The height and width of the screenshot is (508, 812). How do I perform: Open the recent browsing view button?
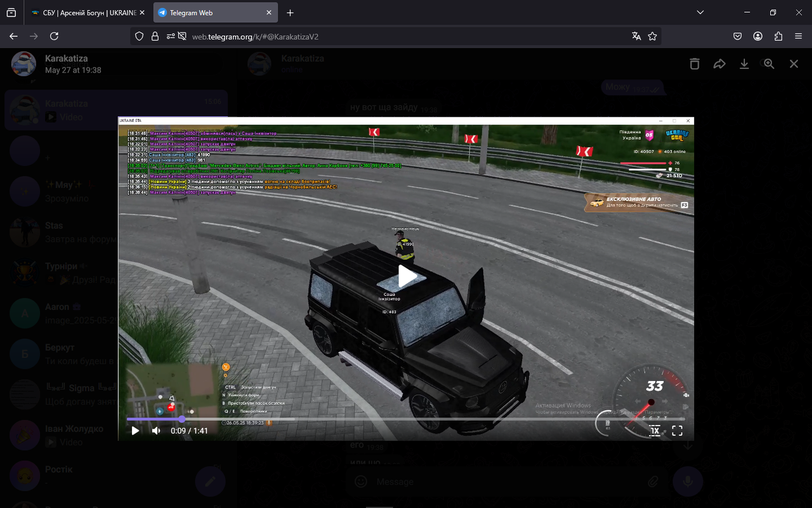(11, 13)
